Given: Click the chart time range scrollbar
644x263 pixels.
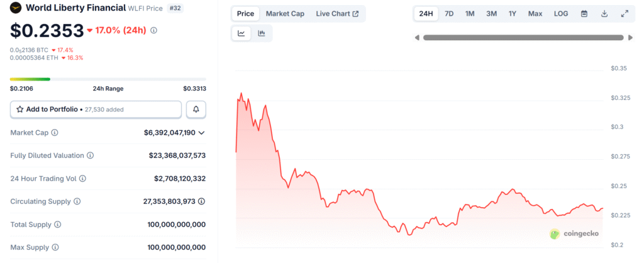Looking at the screenshot, I should click(523, 38).
